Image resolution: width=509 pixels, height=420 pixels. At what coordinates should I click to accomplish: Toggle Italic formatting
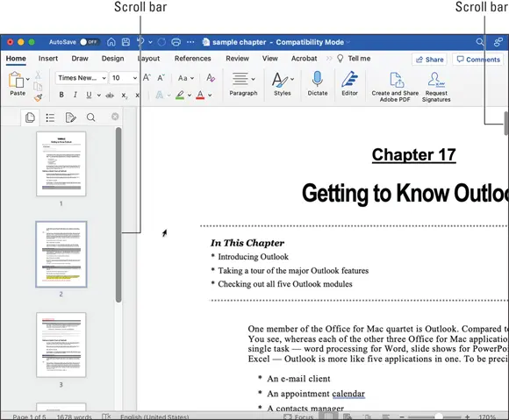coord(75,95)
